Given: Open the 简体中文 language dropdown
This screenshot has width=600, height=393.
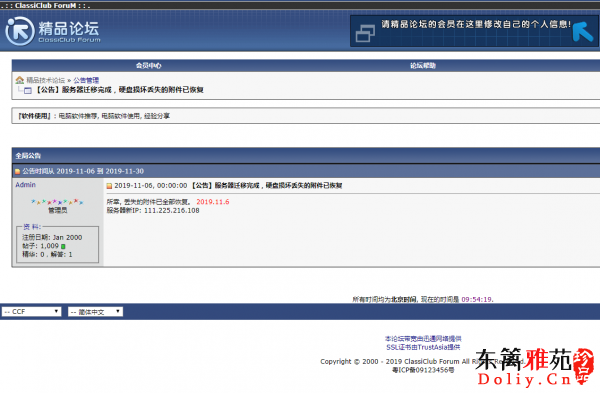Looking at the screenshot, I should coord(95,311).
